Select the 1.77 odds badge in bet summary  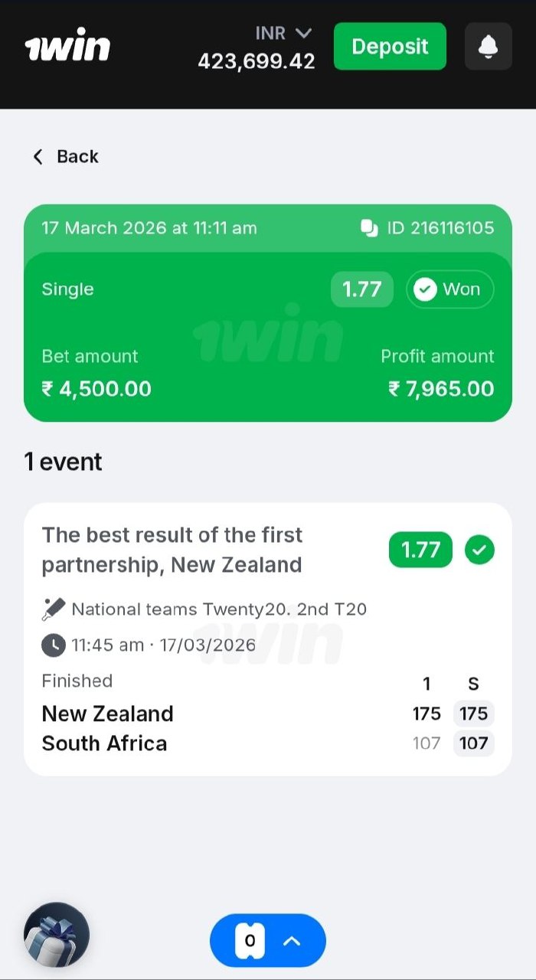(x=361, y=289)
